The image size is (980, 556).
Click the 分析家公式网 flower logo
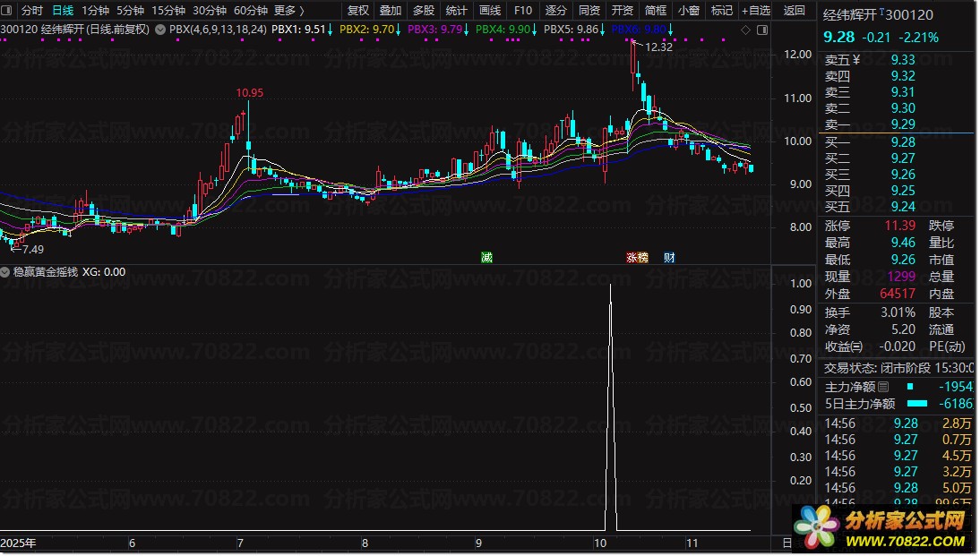coord(820,526)
